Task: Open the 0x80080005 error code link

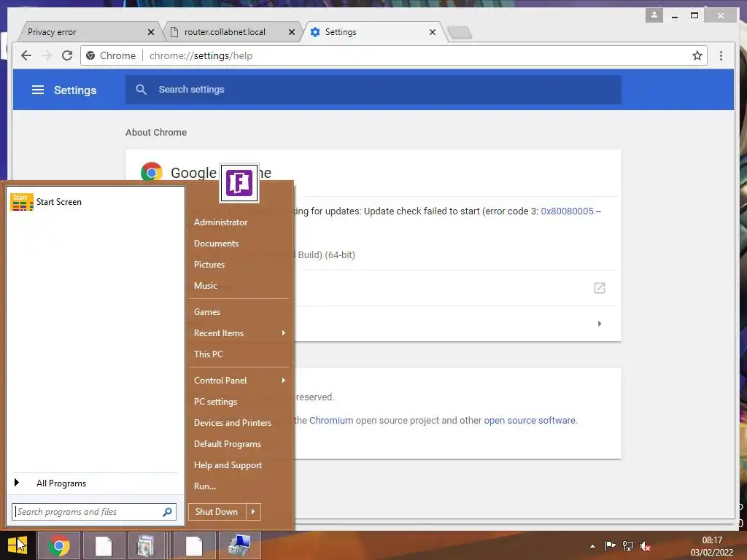Action: (567, 211)
